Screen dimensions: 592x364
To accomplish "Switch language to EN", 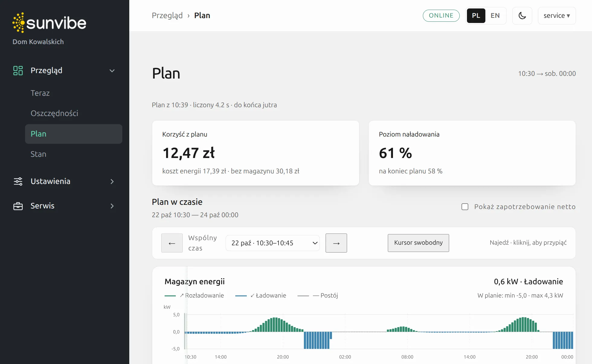I will 495,16.
